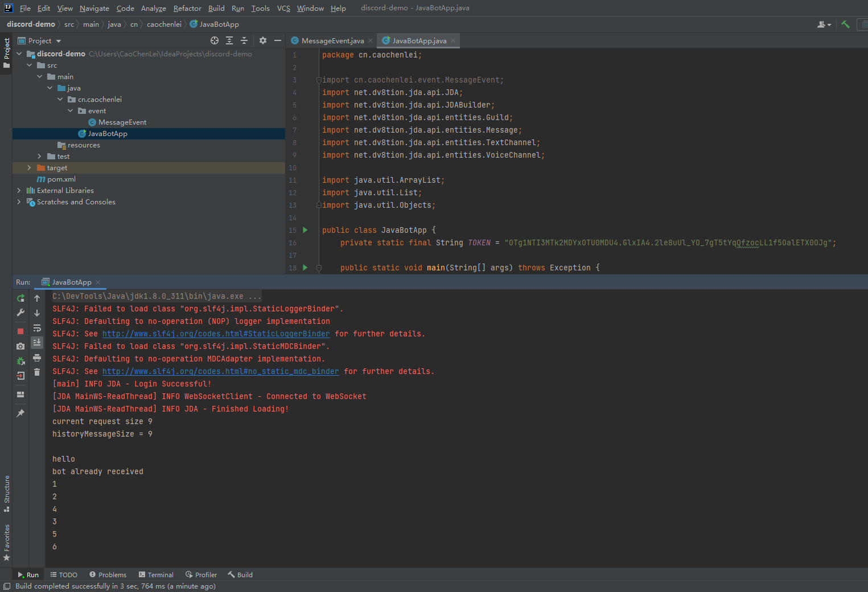868x592 pixels.
Task: Click the Exit run panel icon
Action: (x=20, y=376)
